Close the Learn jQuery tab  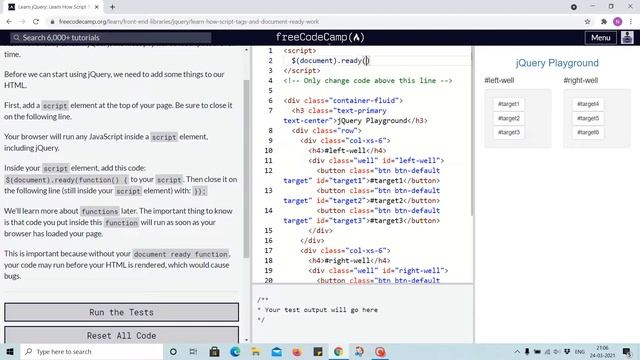point(97,7)
